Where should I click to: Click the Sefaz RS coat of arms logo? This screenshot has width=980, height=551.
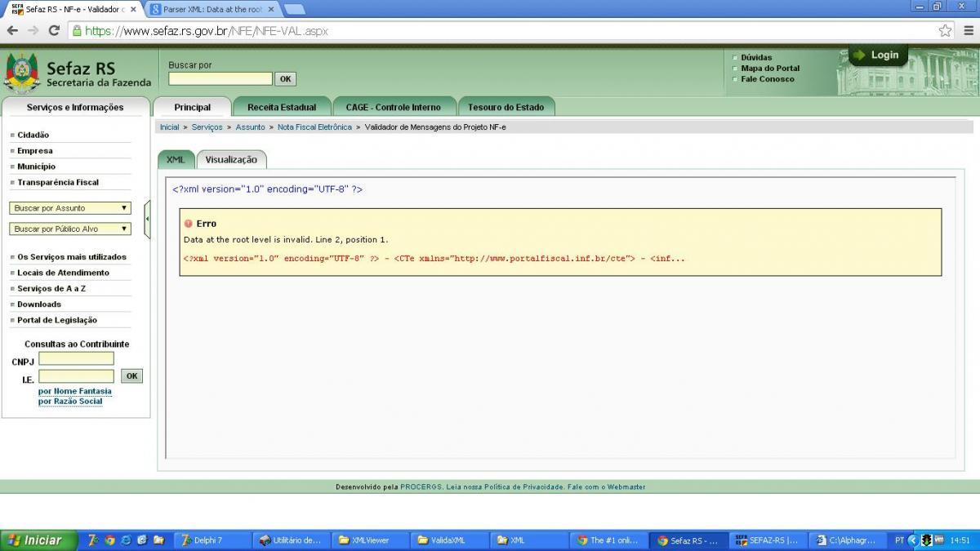[x=22, y=73]
